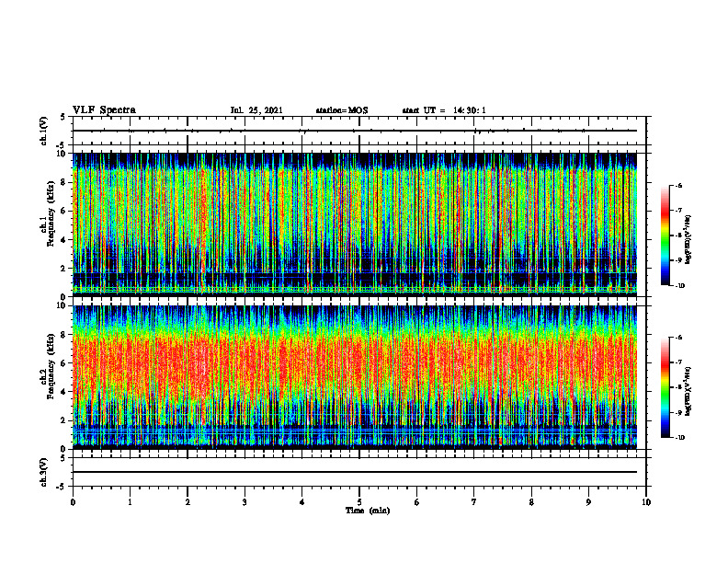Screen dimensions: 728x563
Task: Click time-axis tick label "10" at the far end
Action: (646, 502)
